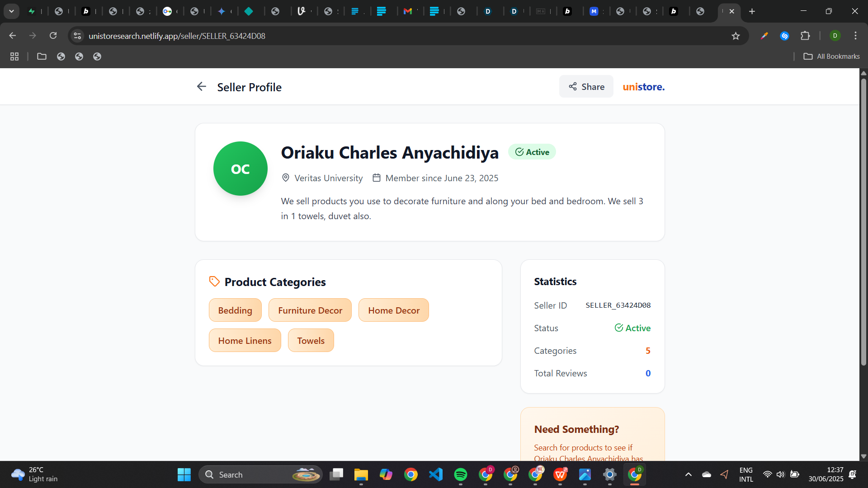Bookmark this page with the star icon
Screen dimensions: 868x488
point(736,36)
